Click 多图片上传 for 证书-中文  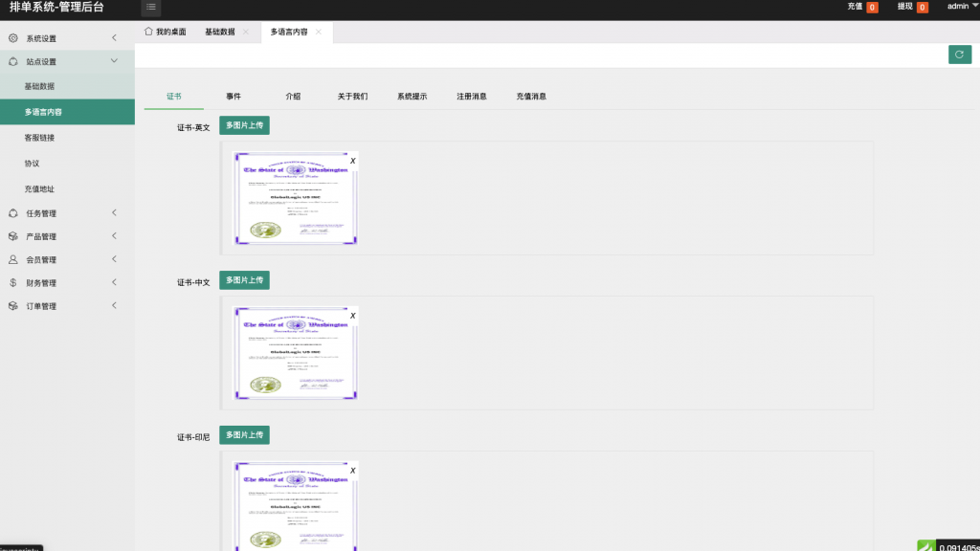(244, 279)
